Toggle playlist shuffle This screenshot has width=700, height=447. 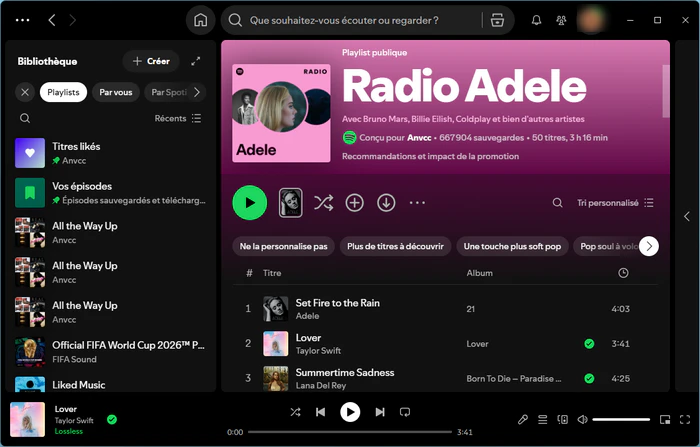pos(323,203)
